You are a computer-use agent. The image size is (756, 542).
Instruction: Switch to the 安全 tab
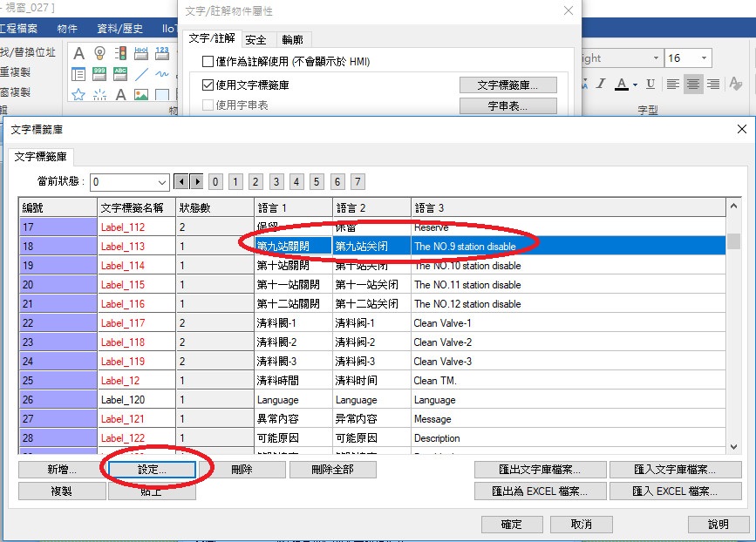(255, 40)
